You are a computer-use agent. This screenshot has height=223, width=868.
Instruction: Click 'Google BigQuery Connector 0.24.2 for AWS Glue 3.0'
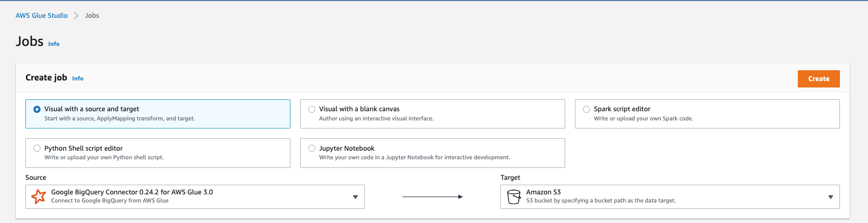pos(132,192)
